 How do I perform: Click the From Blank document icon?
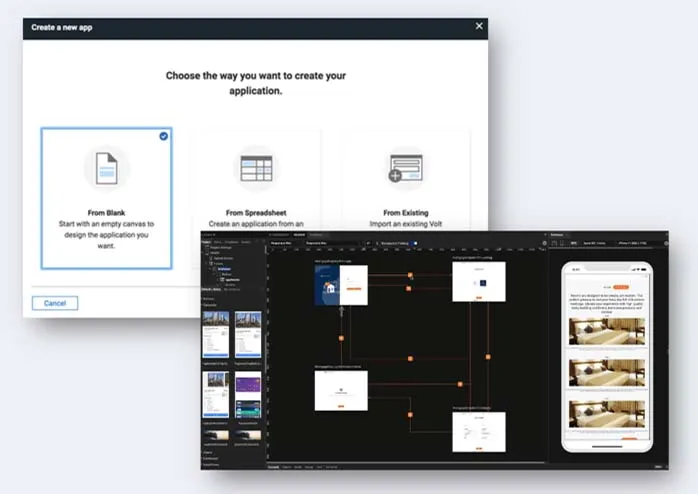tap(106, 168)
